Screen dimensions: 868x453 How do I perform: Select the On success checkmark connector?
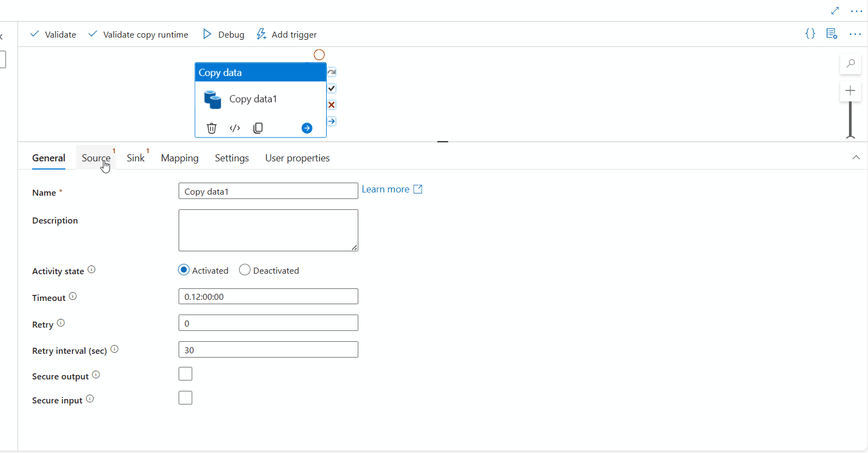pyautogui.click(x=332, y=88)
